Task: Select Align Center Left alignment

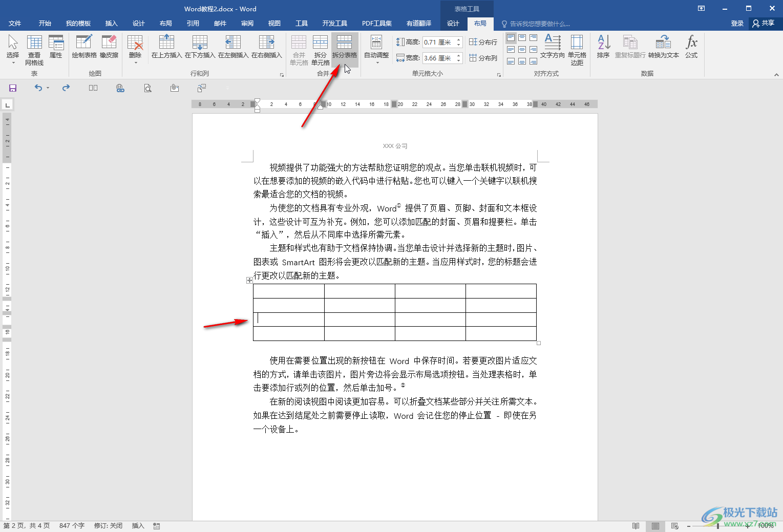Action: [511, 50]
